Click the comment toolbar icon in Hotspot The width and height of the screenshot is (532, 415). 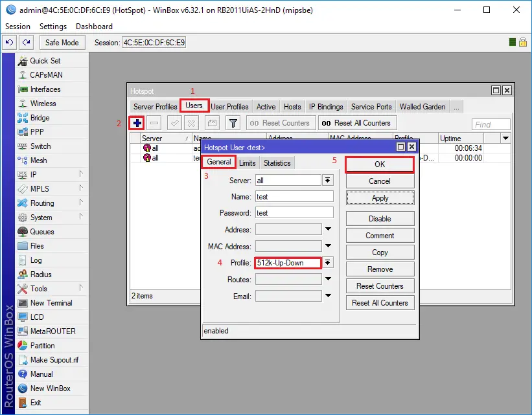[213, 123]
